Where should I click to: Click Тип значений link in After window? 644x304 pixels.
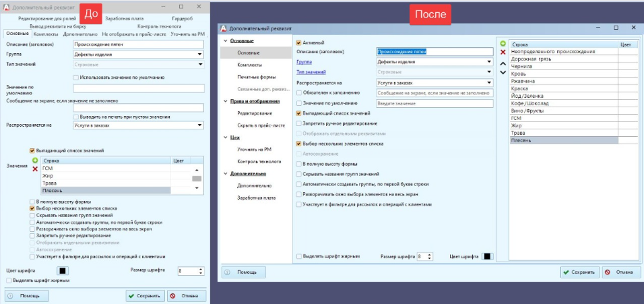coord(311,72)
